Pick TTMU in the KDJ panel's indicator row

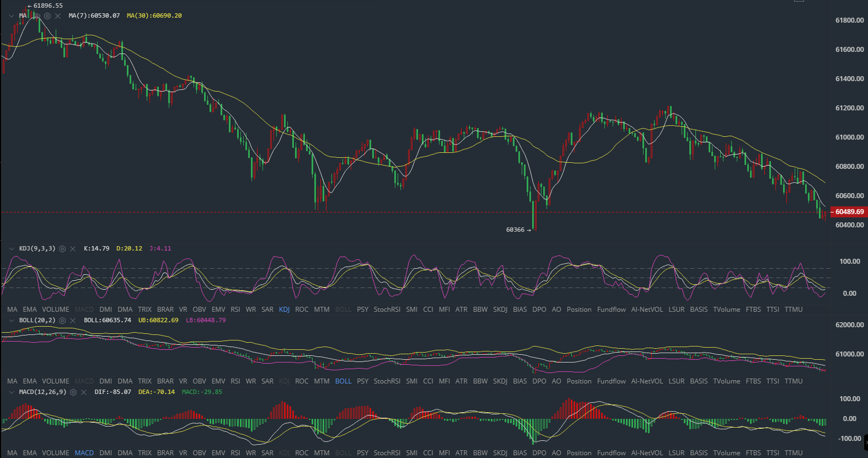[x=794, y=310]
